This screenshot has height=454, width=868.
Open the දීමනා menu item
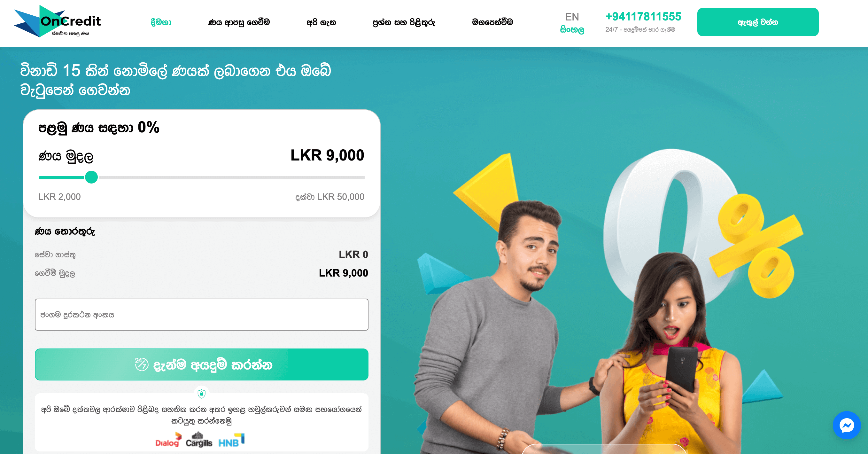point(161,22)
